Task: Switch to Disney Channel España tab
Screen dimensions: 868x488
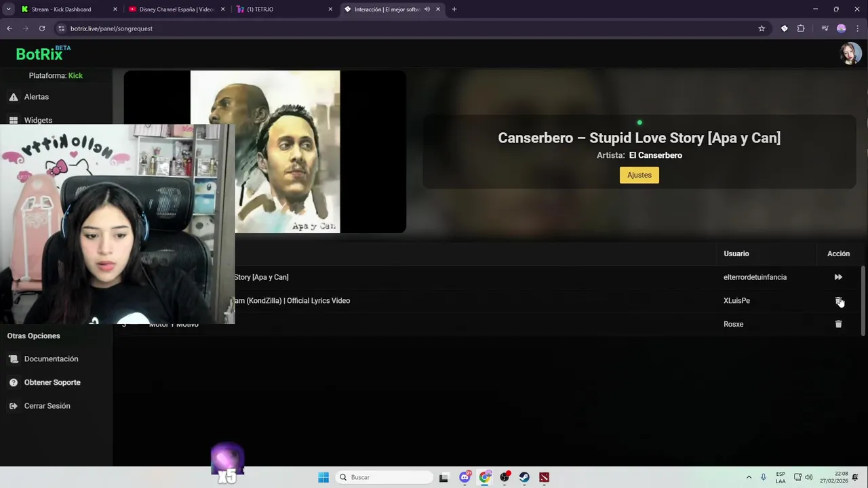Action: [x=176, y=9]
